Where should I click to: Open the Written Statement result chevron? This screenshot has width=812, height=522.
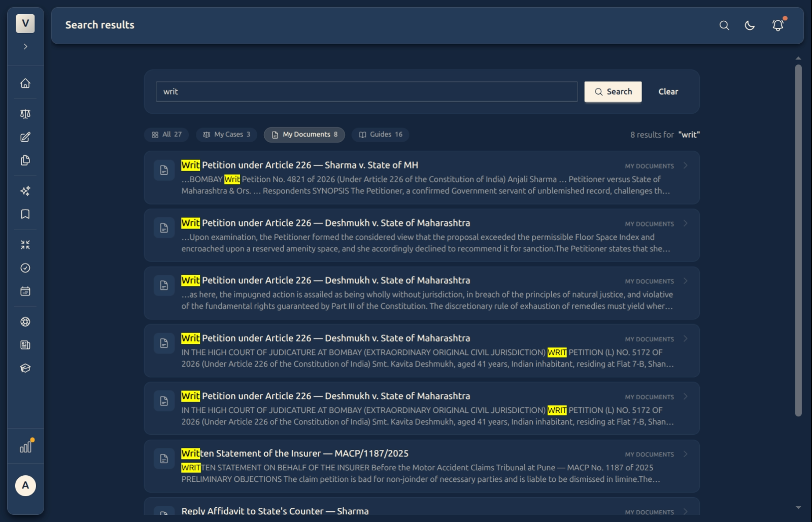686,454
